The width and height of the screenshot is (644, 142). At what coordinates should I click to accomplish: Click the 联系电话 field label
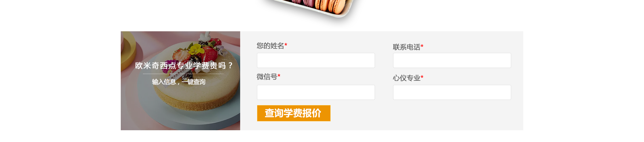[x=407, y=47]
